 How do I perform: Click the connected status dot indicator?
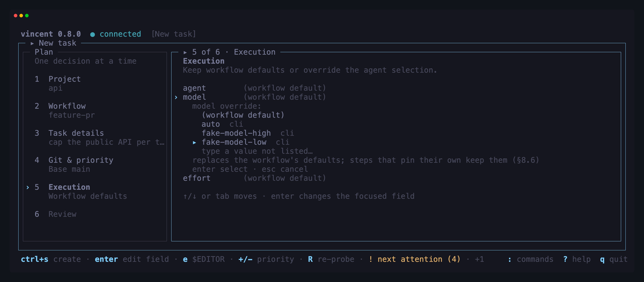[x=92, y=34]
